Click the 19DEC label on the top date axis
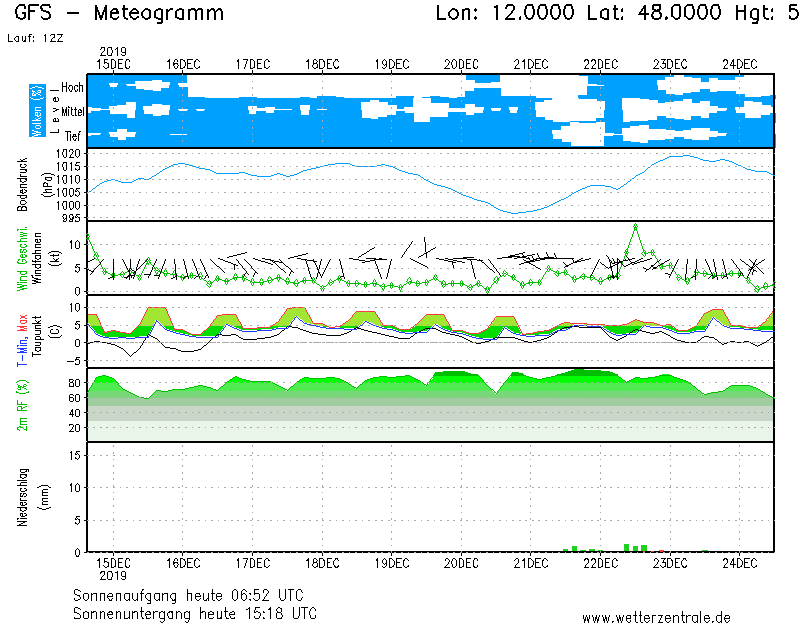800x625 pixels. click(392, 65)
